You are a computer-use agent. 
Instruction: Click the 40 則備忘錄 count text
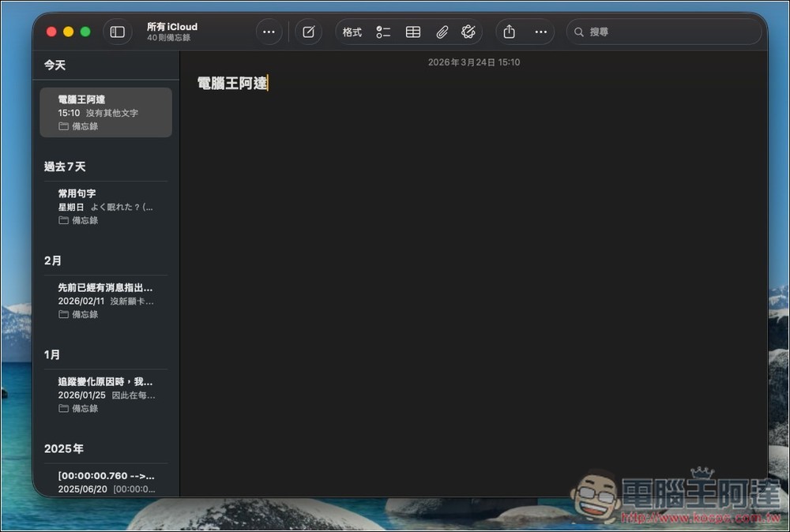169,38
